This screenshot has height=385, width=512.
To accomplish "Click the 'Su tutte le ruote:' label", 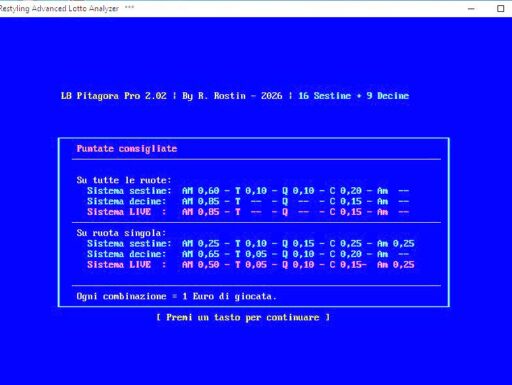I will tap(124, 180).
